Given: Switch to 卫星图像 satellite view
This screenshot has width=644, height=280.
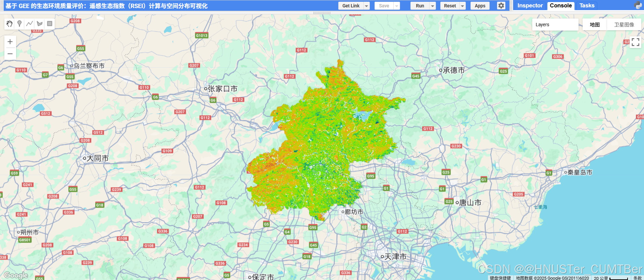Looking at the screenshot, I should [x=624, y=25].
